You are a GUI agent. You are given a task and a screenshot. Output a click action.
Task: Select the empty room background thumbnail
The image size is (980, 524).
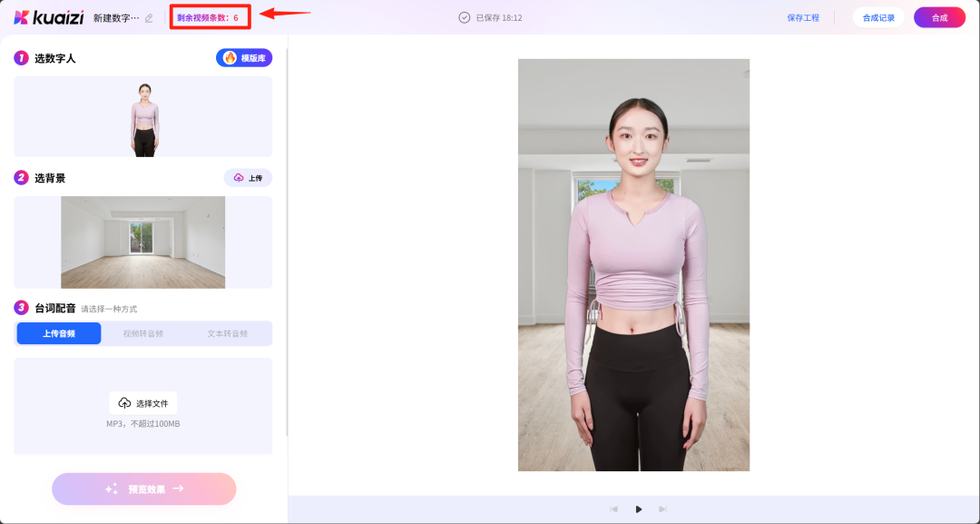coord(142,242)
